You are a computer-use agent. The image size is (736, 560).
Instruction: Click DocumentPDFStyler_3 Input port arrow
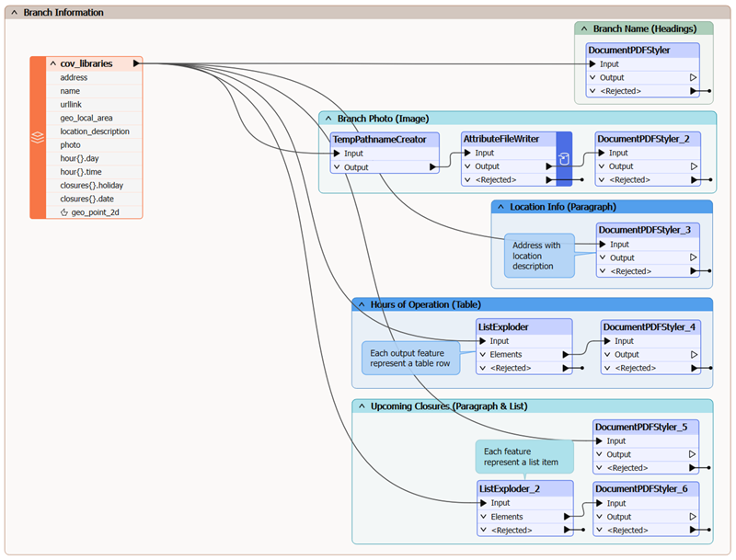[603, 245]
